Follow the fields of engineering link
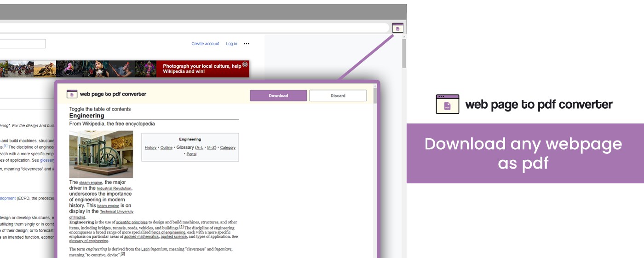The image size is (644, 258). click(168, 233)
